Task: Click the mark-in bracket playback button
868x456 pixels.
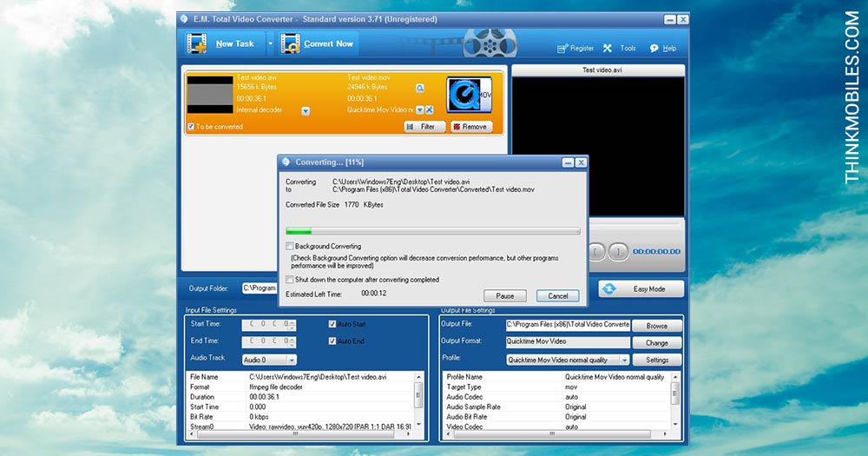Action: tap(596, 252)
